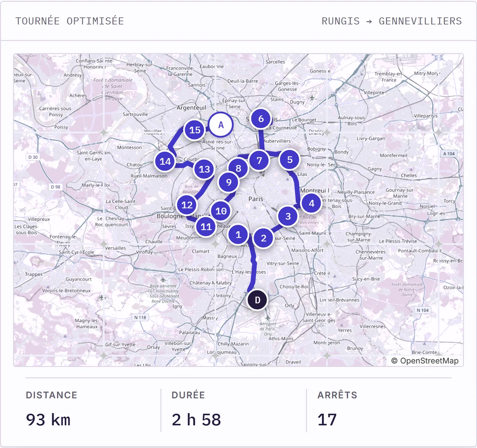Click the Poissy label on the map
This screenshot has height=448, width=477.
coord(61,127)
